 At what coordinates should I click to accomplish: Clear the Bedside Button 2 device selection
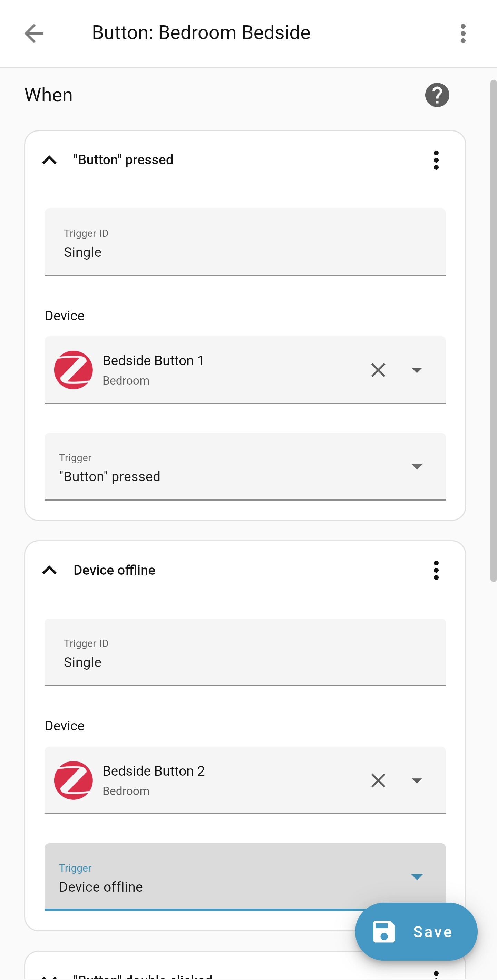pos(378,780)
